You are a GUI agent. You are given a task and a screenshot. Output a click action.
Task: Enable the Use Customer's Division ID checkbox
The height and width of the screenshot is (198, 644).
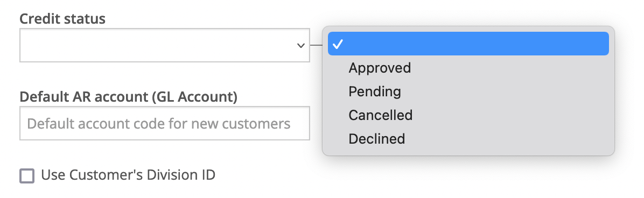pyautogui.click(x=27, y=176)
